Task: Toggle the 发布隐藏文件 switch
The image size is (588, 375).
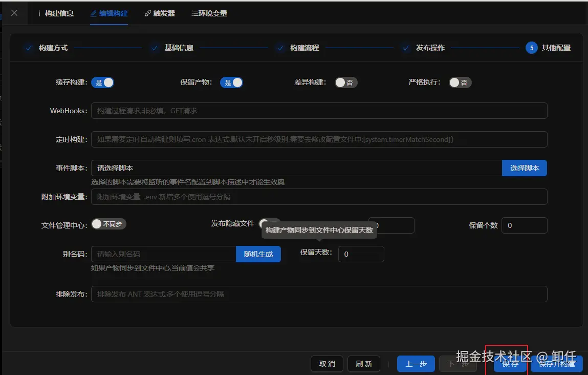Action: 270,223
